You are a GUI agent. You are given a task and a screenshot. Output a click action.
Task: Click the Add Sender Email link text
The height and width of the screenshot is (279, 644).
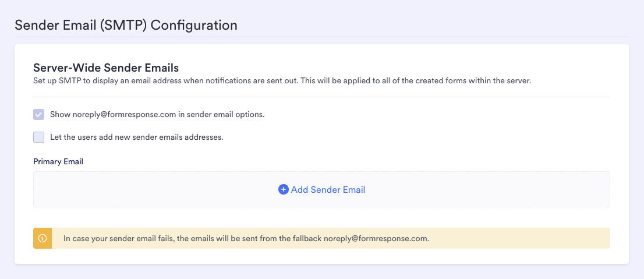(x=328, y=189)
